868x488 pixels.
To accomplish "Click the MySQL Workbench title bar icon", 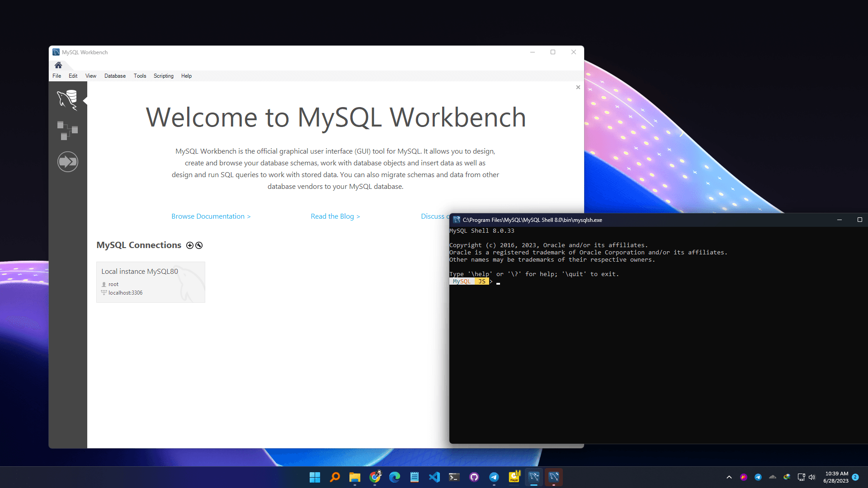I will pos(56,52).
